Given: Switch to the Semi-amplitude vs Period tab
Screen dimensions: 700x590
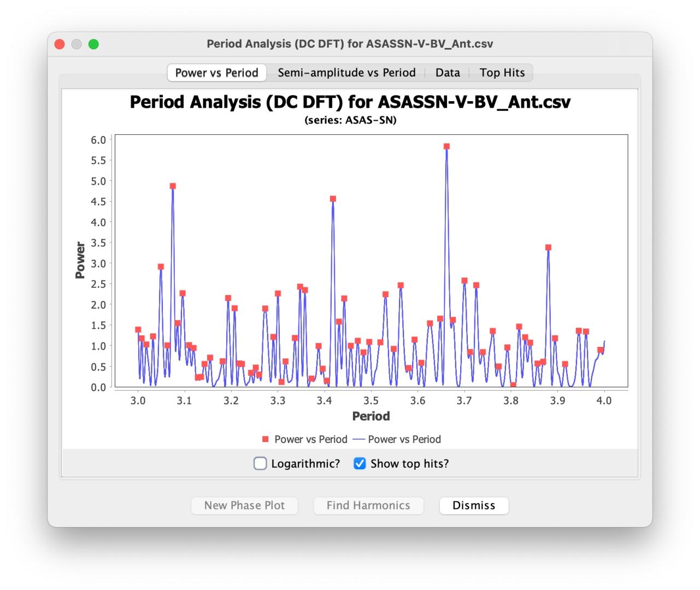Looking at the screenshot, I should tap(346, 73).
